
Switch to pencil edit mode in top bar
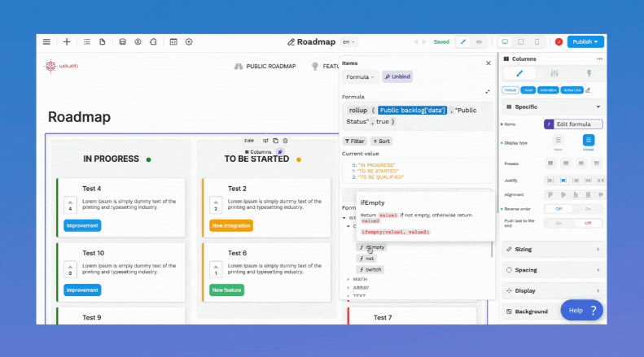coord(463,41)
